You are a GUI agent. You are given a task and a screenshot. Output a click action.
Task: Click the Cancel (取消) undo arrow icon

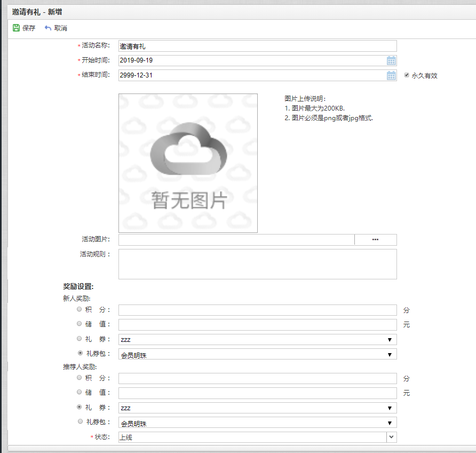coord(48,28)
